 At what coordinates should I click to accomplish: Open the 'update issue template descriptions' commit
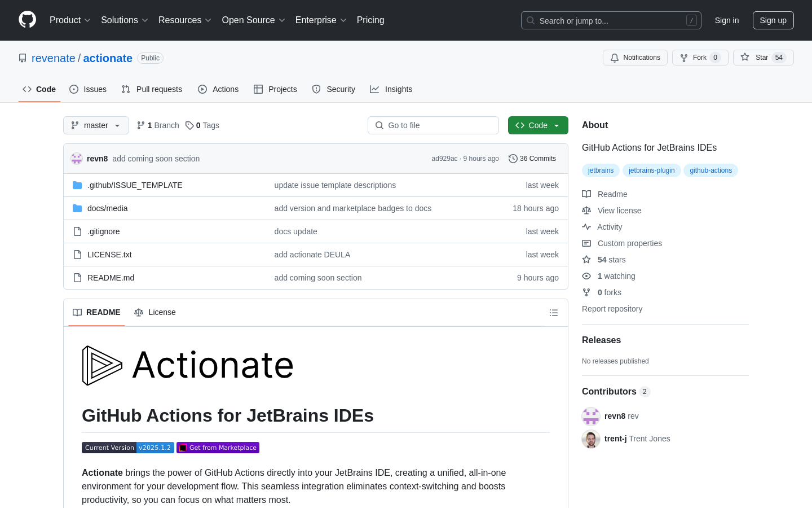click(335, 185)
